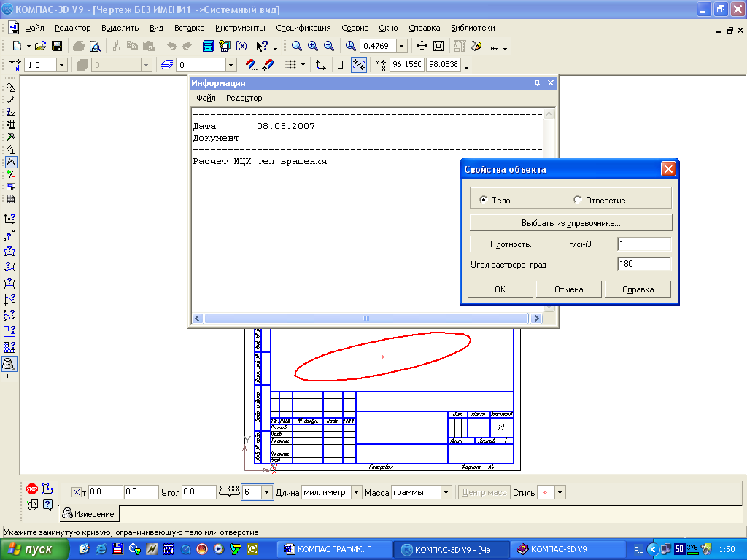Click the Specification panel icon in the left sidebar
747x560 pixels.
(10, 200)
